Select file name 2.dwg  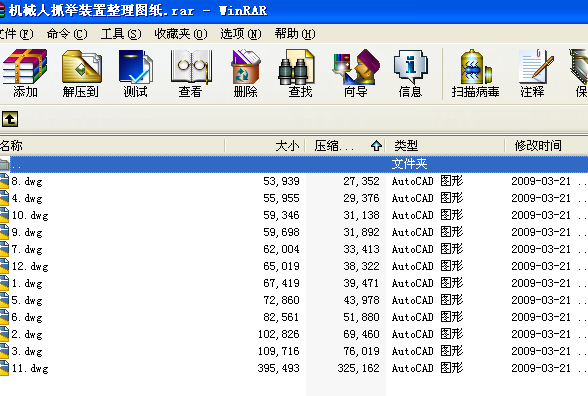point(27,334)
